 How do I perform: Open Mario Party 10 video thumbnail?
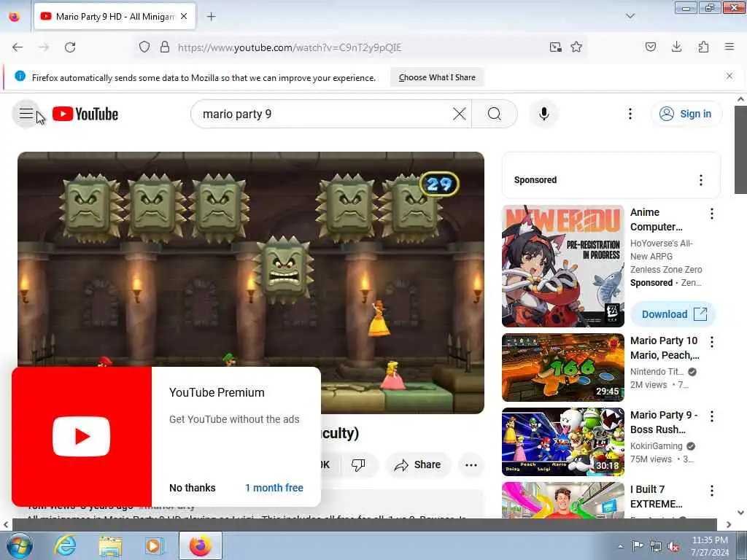pyautogui.click(x=562, y=367)
